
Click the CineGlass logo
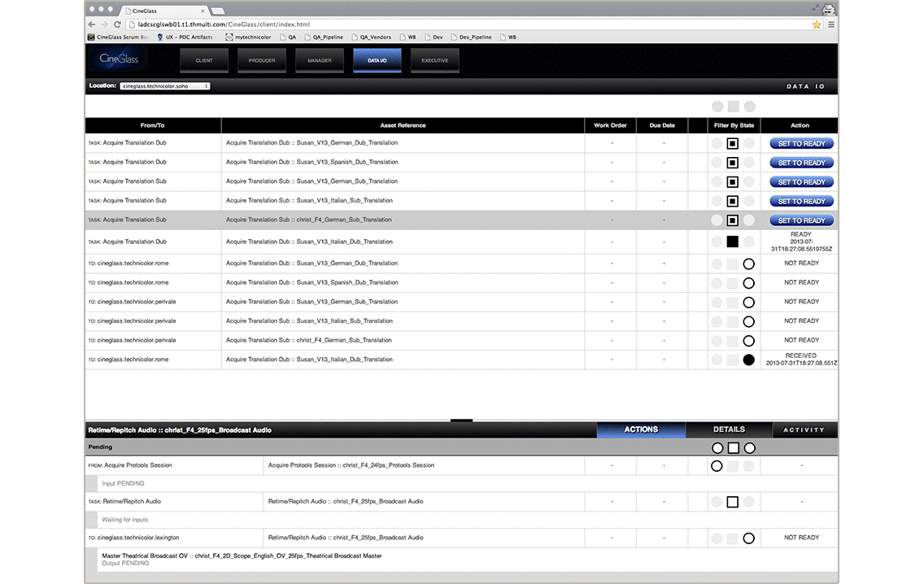[118, 59]
